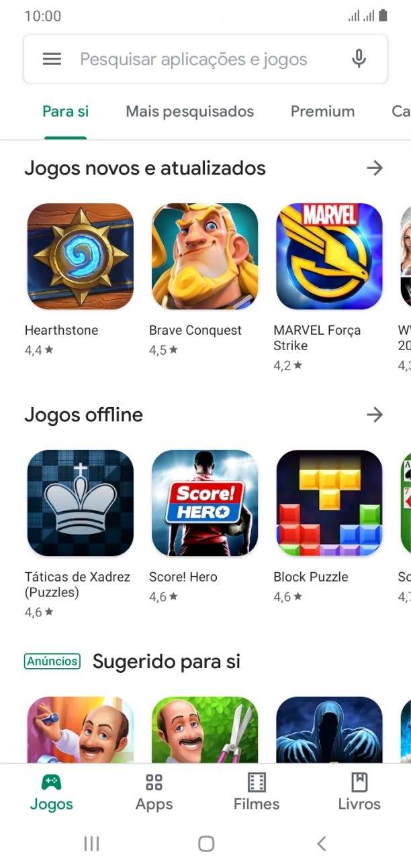Screen dimensions: 411x868
Task: Go to Filmes in bottom navigation
Action: 257,793
